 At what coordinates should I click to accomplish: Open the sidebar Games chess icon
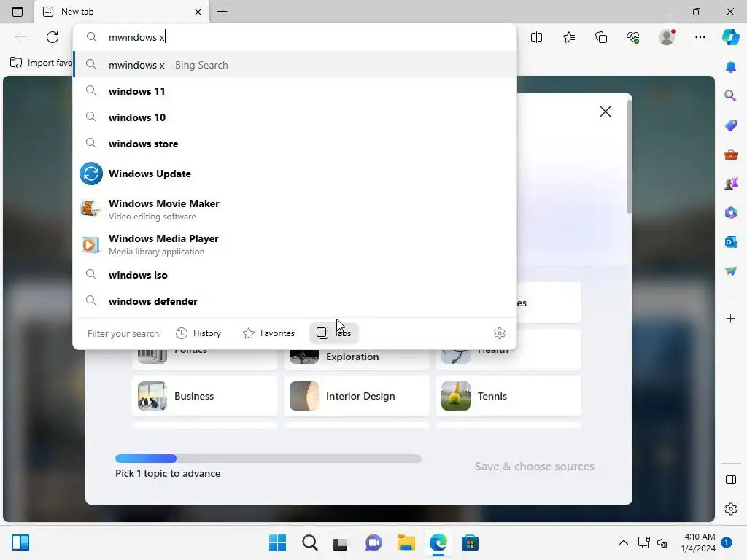coord(731,184)
